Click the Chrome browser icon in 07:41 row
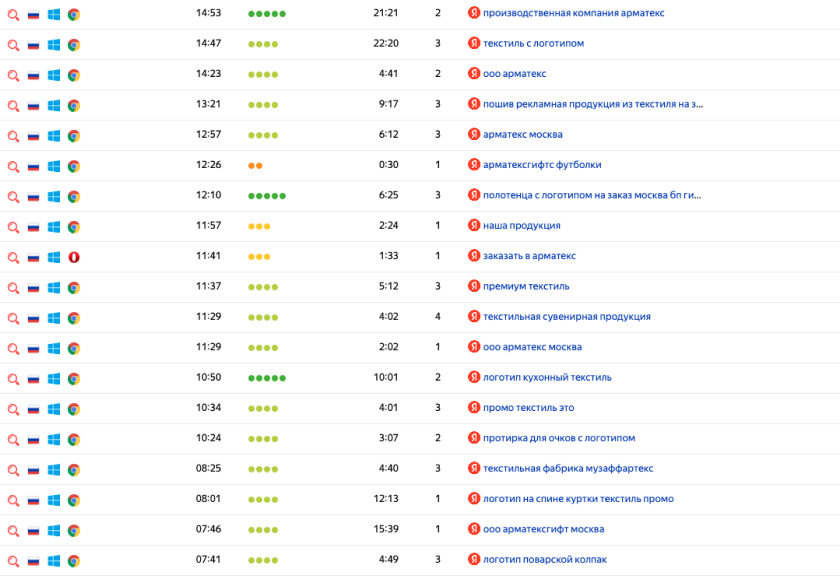The image size is (840, 580). coord(74,561)
